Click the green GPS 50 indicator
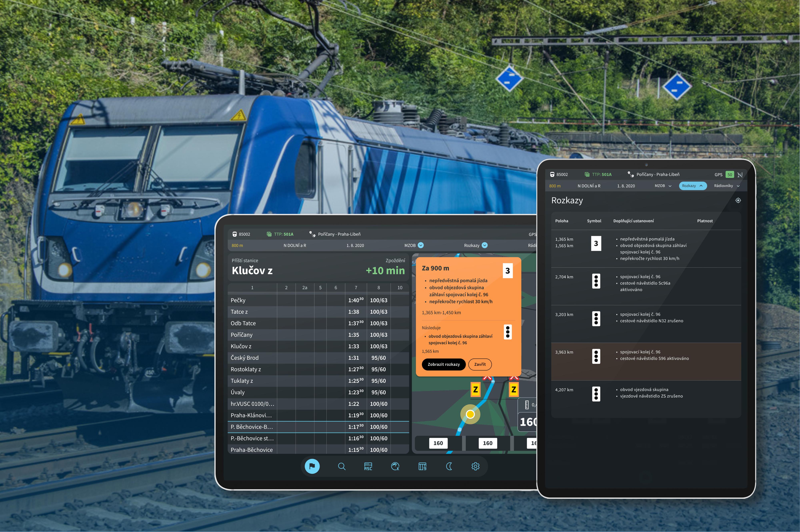This screenshot has height=532, width=800. pos(729,175)
